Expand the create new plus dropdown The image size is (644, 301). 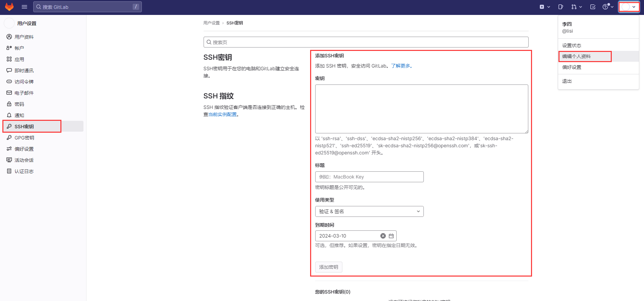pos(545,7)
